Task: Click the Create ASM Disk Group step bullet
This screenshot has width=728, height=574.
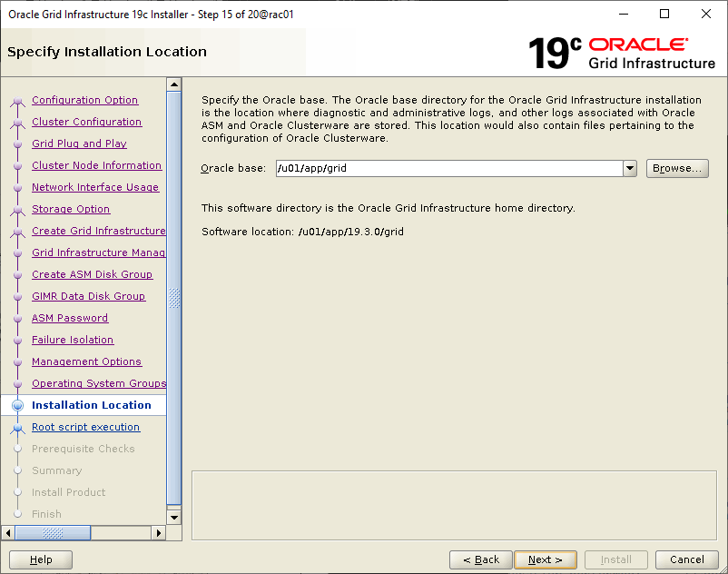Action: (x=17, y=275)
